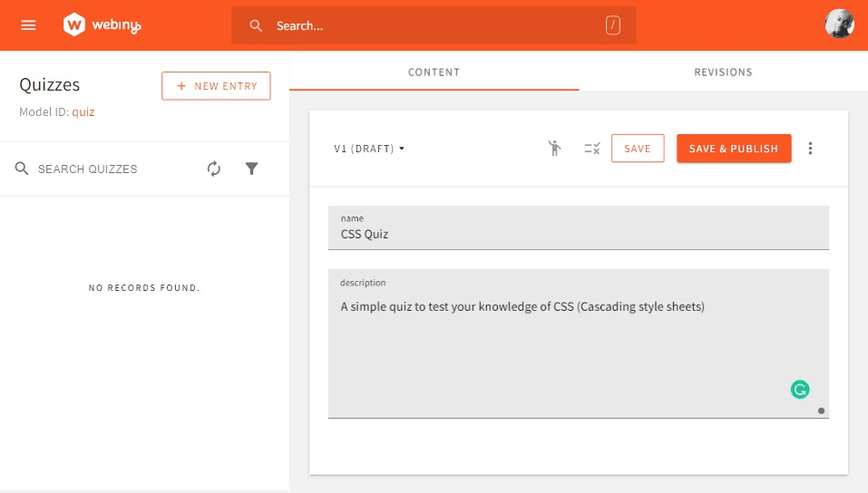The image size is (868, 493).
Task: Expand the V1 (Draft) revision dropdown
Action: click(369, 149)
